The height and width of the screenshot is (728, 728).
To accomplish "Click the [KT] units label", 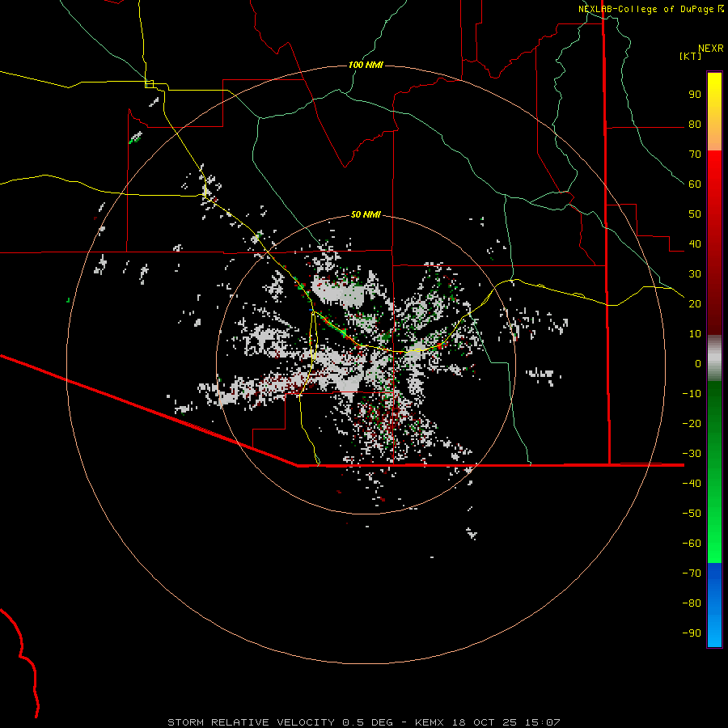I will pos(691,56).
